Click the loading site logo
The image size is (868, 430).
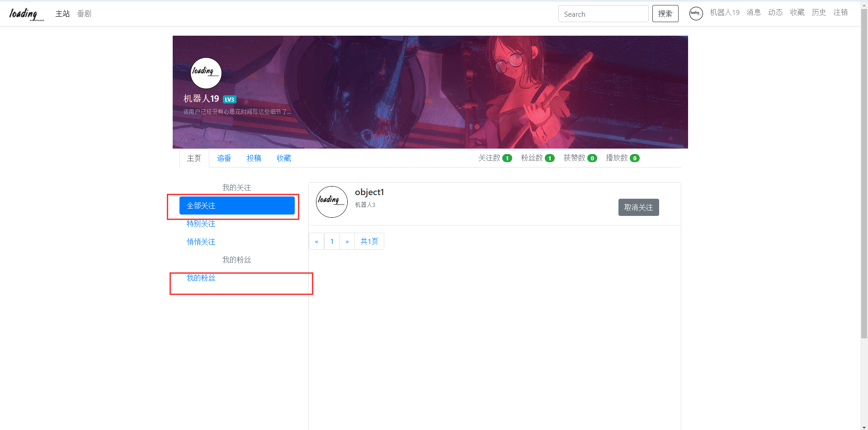tap(27, 14)
